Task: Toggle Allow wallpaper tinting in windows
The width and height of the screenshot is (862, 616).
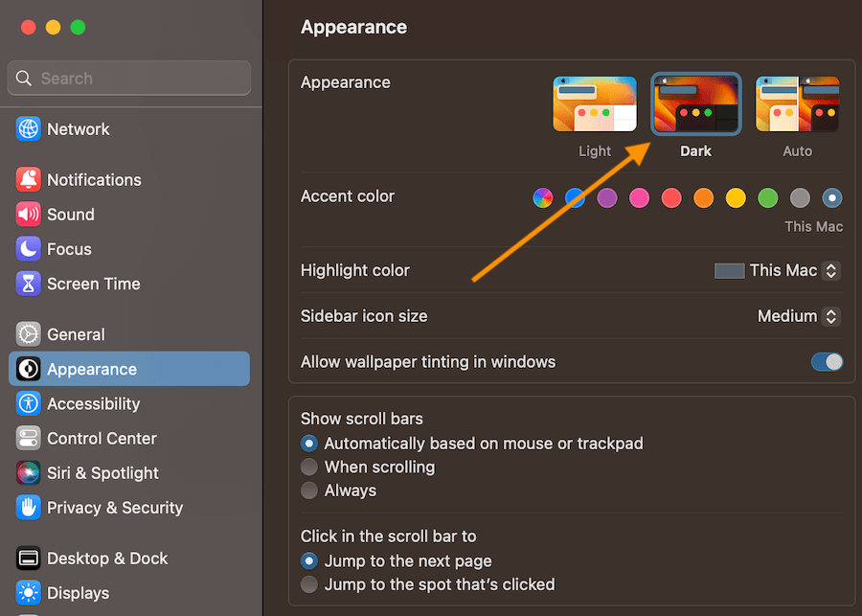Action: coord(827,362)
